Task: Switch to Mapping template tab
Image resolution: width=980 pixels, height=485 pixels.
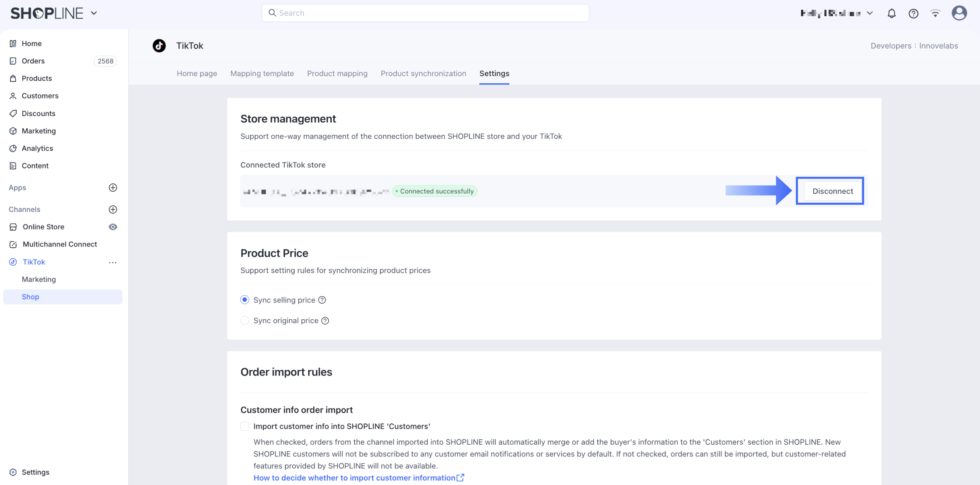Action: [262, 74]
